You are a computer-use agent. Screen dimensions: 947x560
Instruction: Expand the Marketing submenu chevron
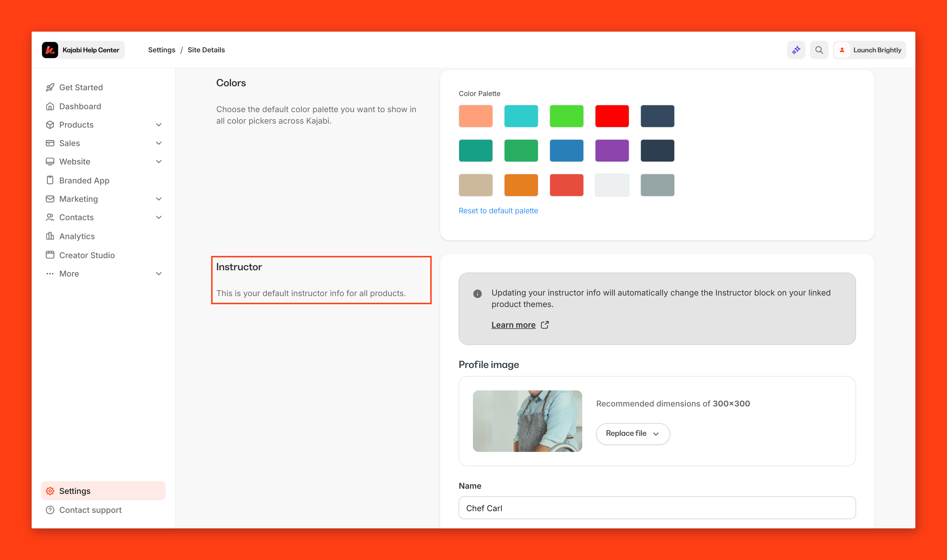pyautogui.click(x=159, y=199)
